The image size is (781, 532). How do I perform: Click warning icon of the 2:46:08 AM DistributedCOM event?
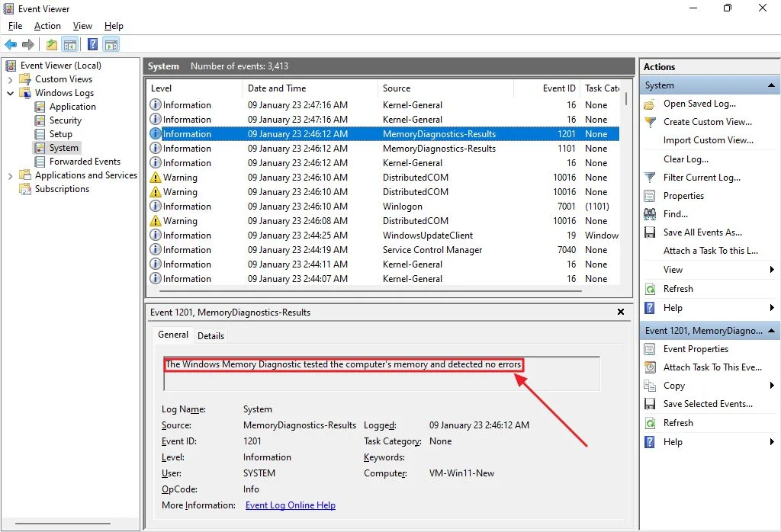pyautogui.click(x=156, y=221)
